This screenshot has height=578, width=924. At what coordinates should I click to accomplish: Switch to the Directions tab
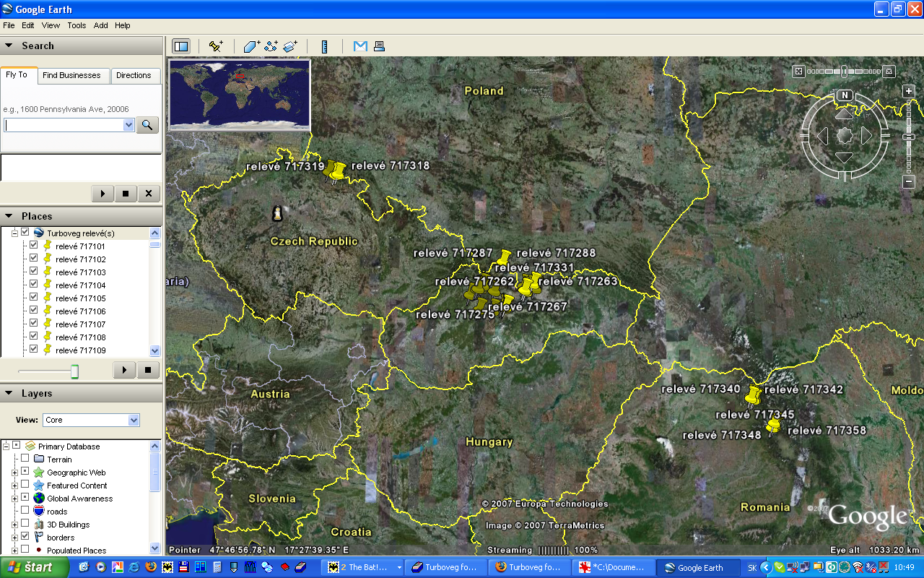click(x=134, y=75)
